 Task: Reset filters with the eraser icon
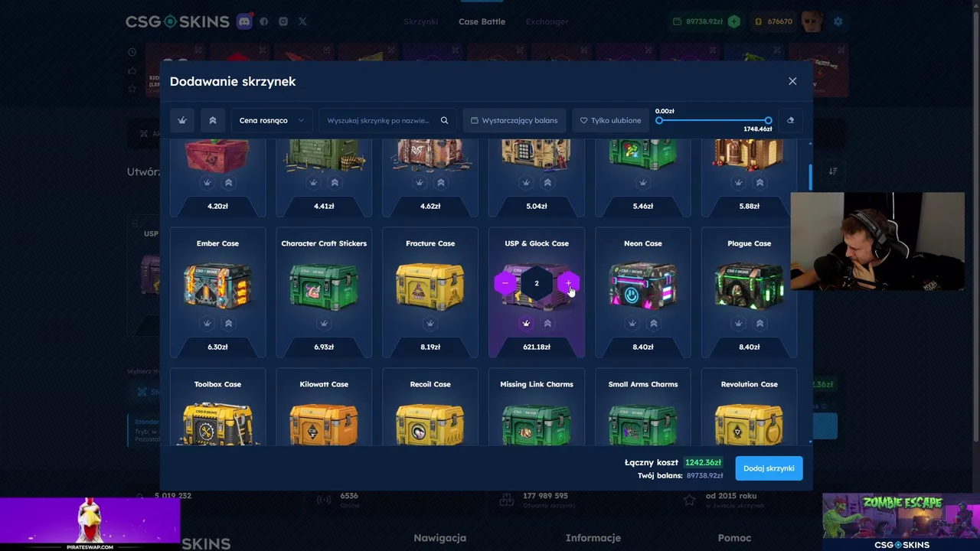[x=790, y=120]
